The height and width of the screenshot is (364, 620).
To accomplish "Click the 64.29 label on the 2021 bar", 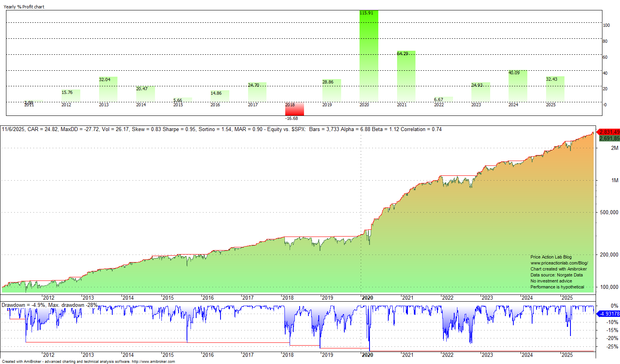I will (x=402, y=54).
